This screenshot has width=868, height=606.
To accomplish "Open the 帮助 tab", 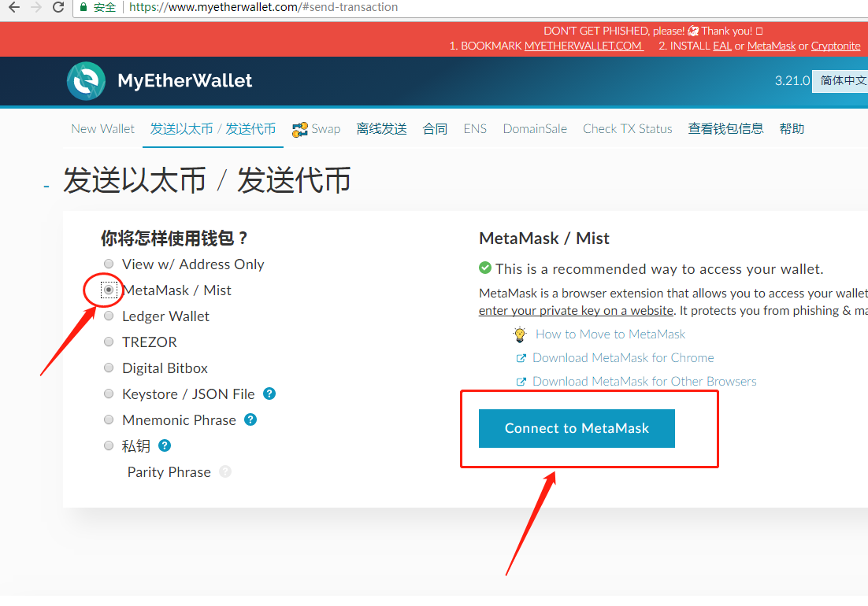I will [x=792, y=129].
